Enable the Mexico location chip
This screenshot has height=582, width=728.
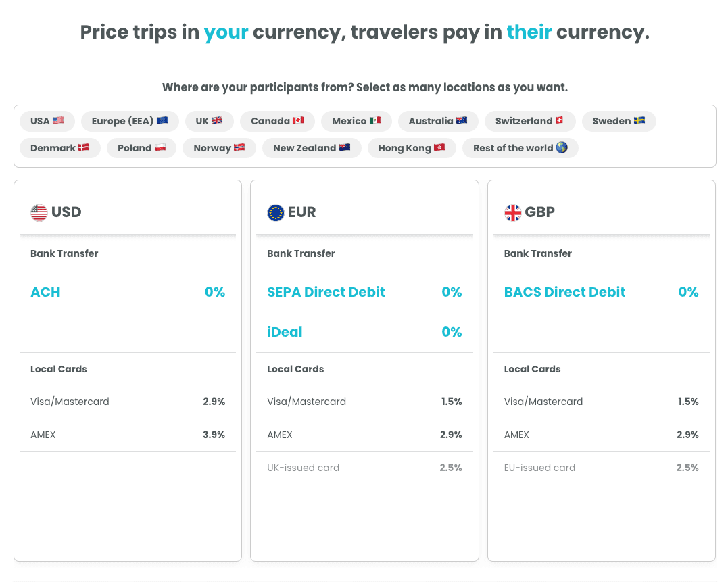point(356,121)
